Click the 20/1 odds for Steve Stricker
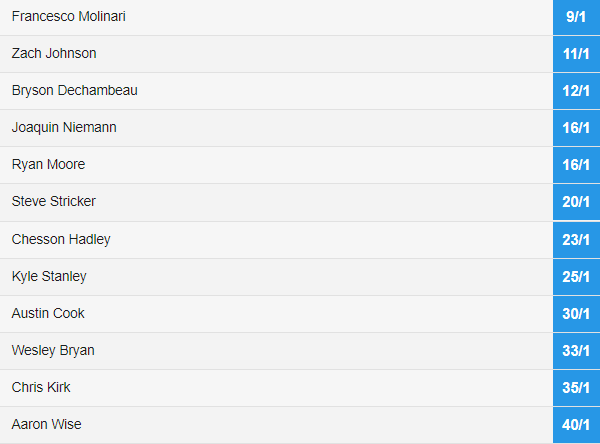Screen dimensions: 600x444 pos(576,202)
